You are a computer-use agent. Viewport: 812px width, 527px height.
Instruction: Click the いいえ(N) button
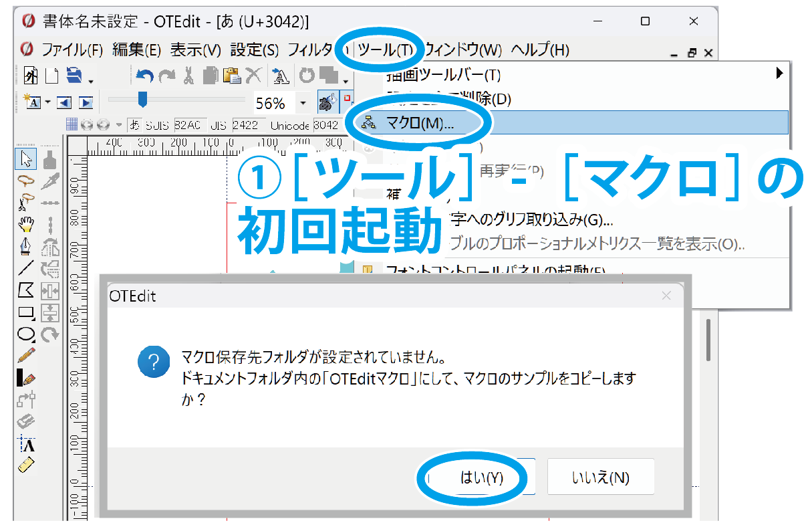click(600, 478)
